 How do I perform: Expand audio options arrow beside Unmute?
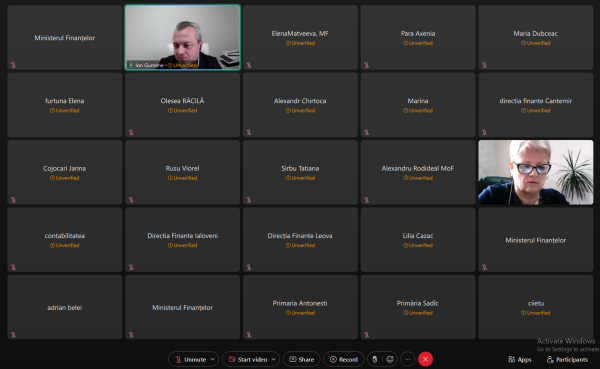tap(213, 359)
